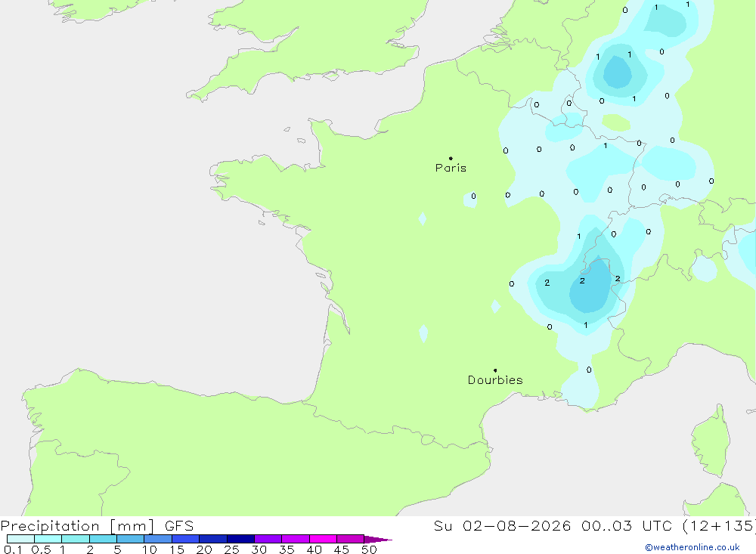Click the GFS model label
Image resolution: width=756 pixels, height=554 pixels.
click(179, 526)
